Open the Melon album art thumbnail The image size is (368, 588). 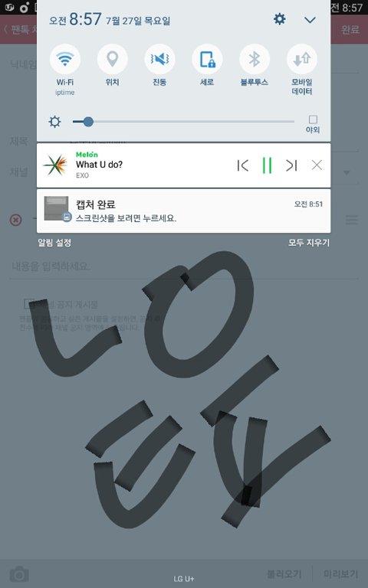(x=55, y=165)
